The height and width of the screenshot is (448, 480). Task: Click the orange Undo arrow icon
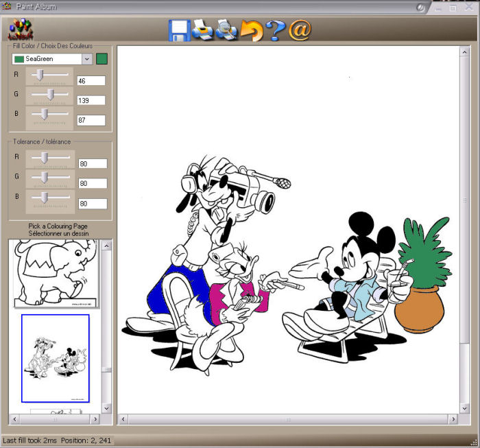coord(252,30)
